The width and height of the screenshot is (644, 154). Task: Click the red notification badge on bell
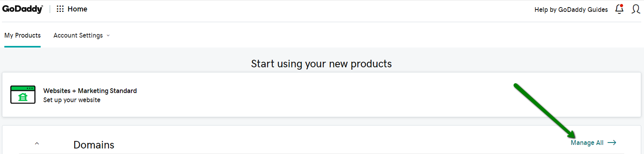point(622,6)
